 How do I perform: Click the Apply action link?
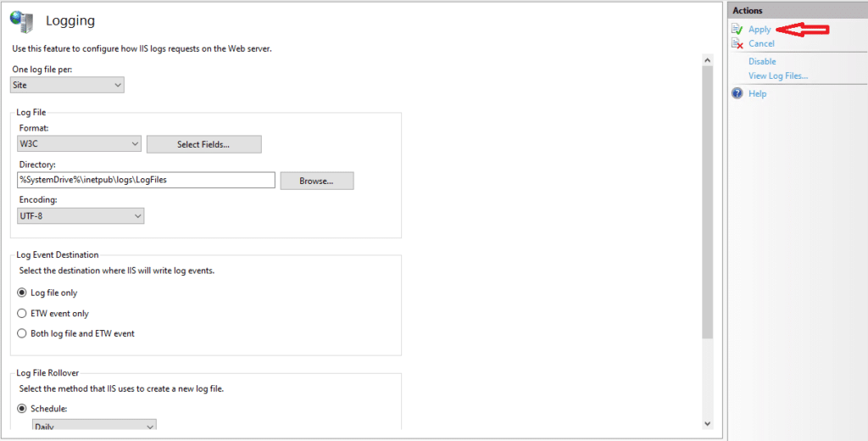(x=759, y=30)
